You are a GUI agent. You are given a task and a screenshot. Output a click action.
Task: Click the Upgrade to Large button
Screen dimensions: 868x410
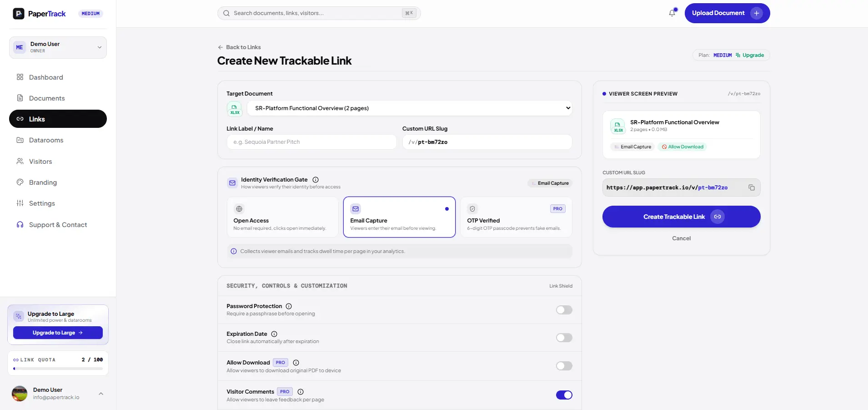[x=58, y=333]
